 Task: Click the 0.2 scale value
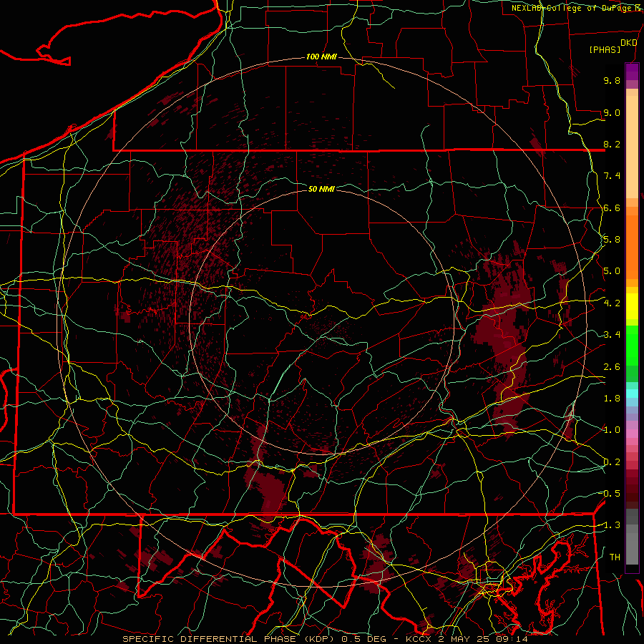click(x=612, y=462)
